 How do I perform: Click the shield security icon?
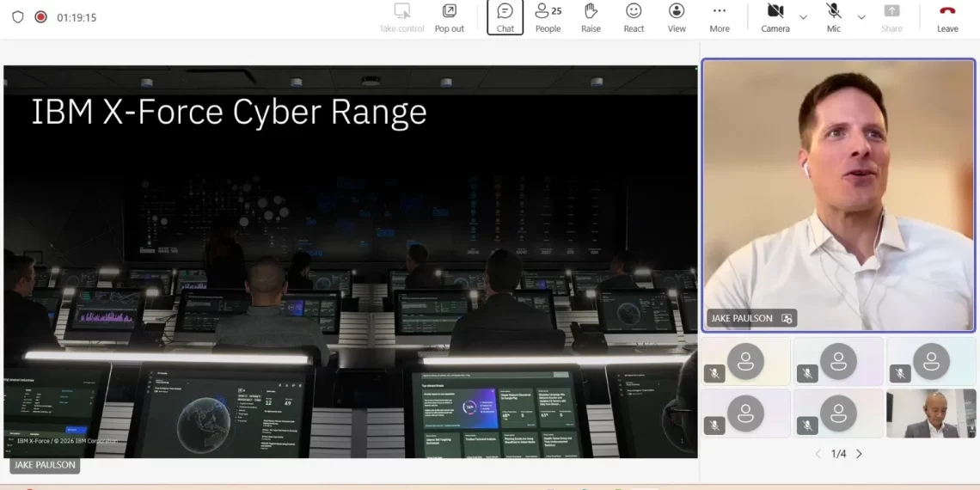[17, 17]
